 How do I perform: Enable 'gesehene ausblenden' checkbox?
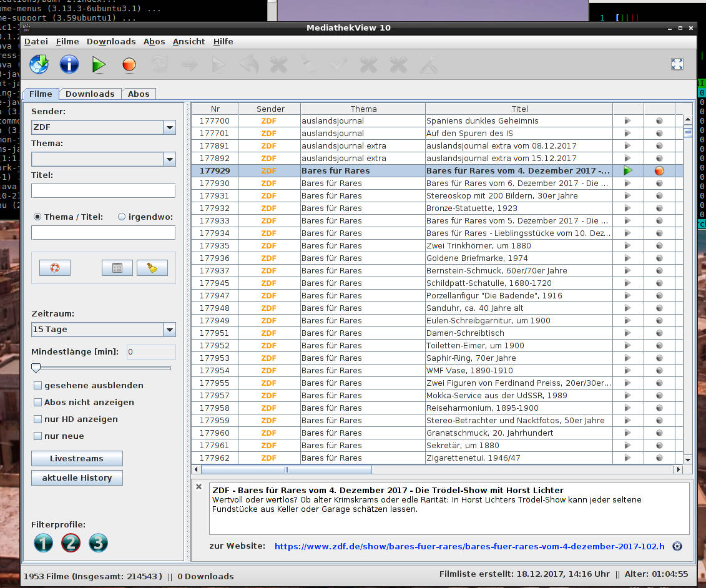(x=38, y=386)
